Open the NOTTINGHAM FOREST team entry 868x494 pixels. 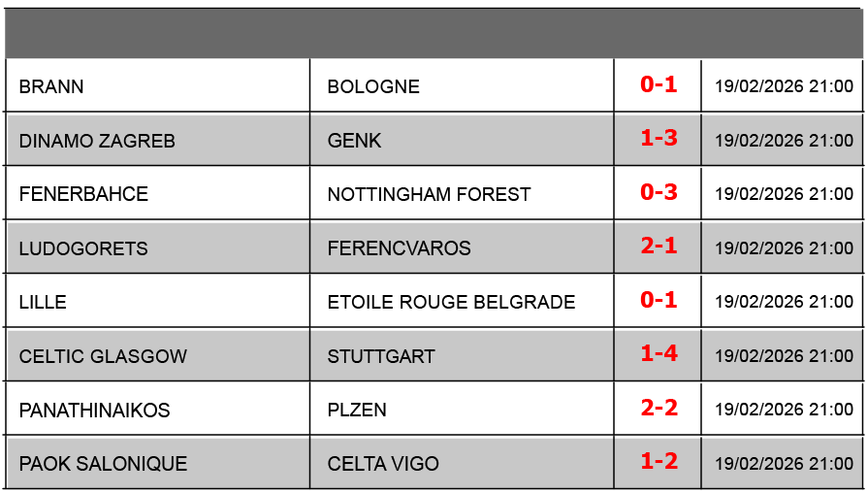[429, 194]
